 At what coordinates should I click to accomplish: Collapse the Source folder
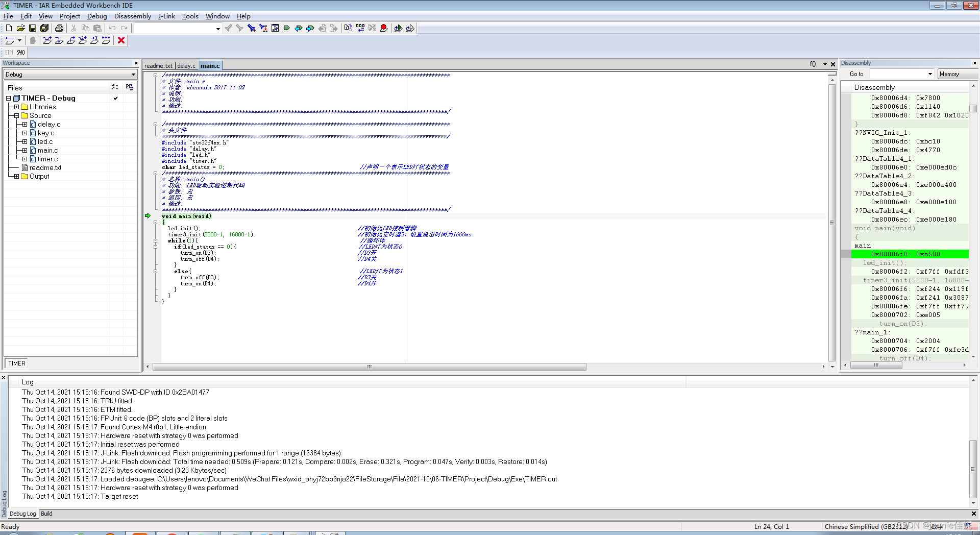pyautogui.click(x=16, y=116)
